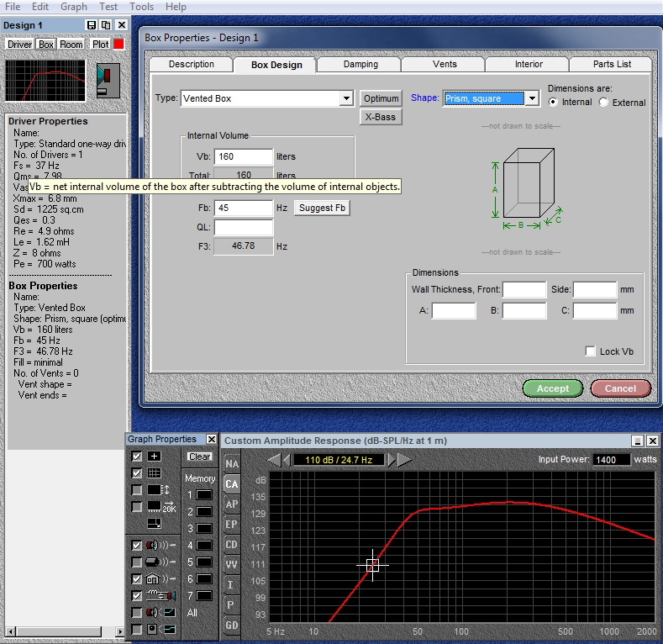Click the Suggest Fb button
The image size is (663, 644).
322,208
